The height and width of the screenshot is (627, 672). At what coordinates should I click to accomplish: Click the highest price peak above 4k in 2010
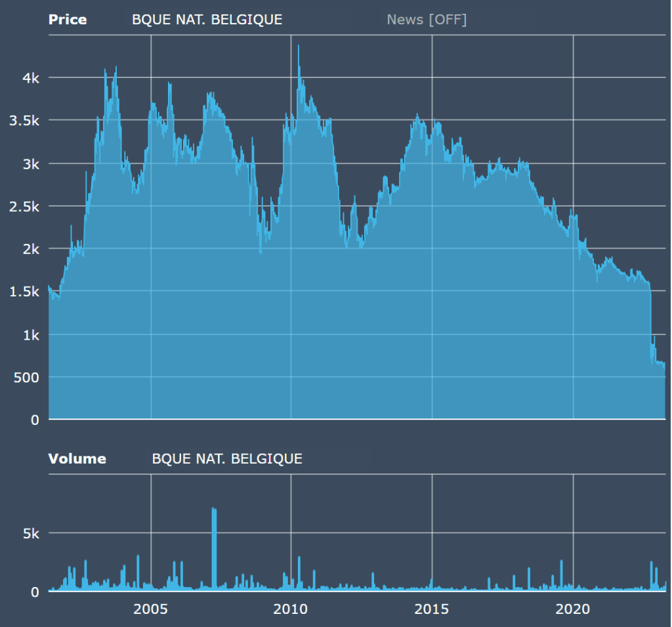click(299, 47)
